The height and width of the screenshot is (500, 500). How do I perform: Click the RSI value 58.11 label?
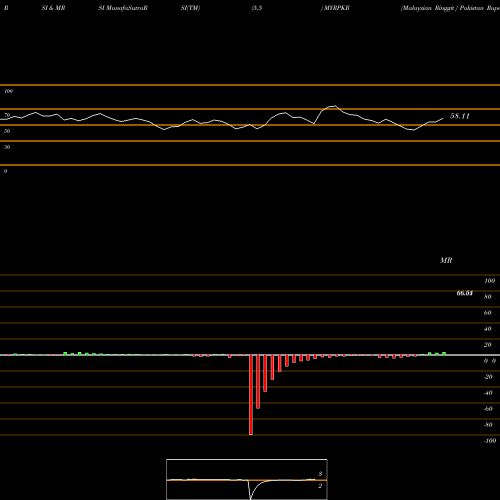460,116
